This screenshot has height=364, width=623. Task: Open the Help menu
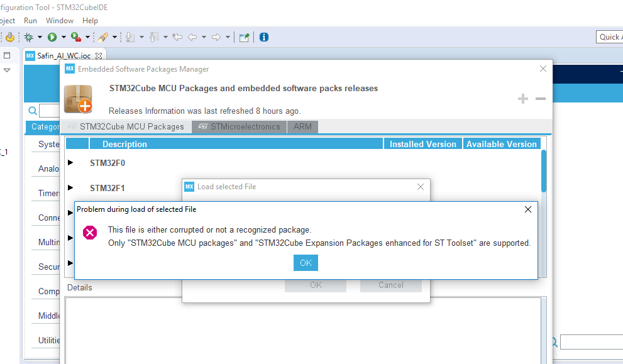coord(90,21)
